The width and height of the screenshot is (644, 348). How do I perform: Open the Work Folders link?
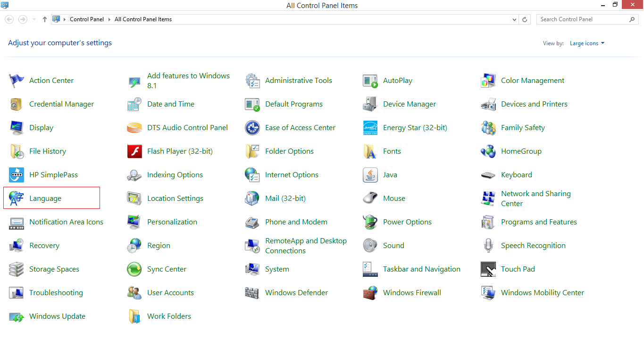coord(169,316)
